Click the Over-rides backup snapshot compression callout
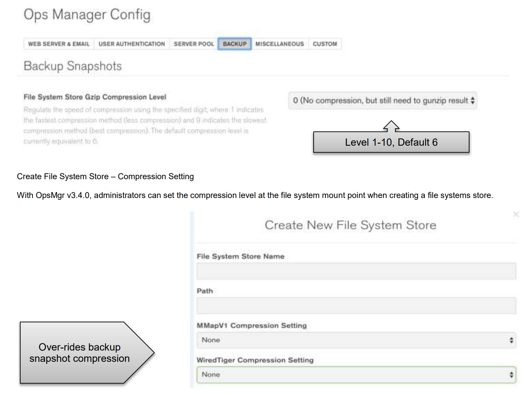This screenshot has height=395, width=532. tap(79, 353)
